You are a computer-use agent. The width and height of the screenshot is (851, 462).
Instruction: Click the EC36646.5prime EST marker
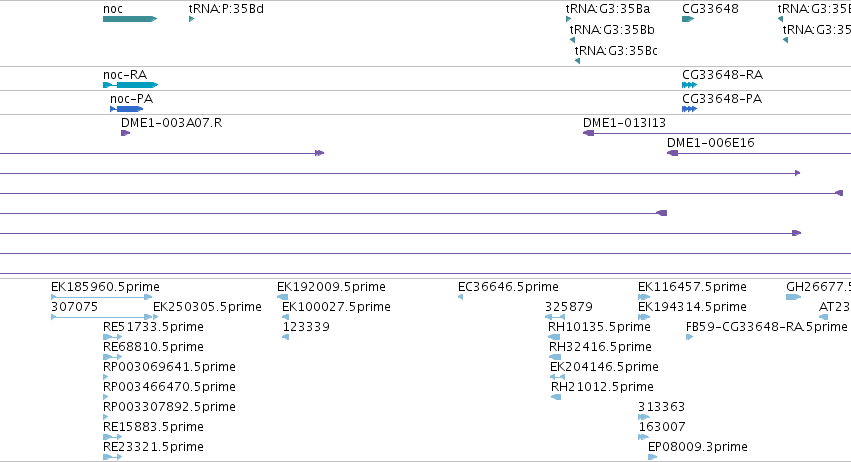(x=460, y=297)
